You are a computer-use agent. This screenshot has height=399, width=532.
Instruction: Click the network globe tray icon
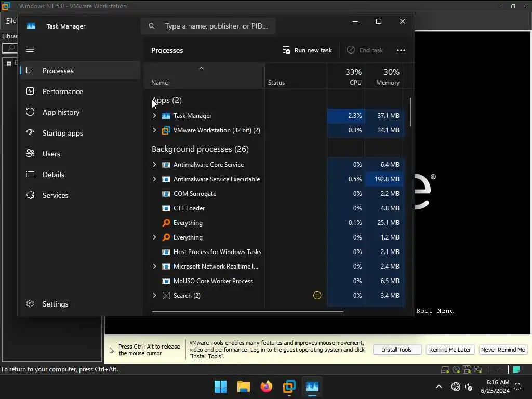tap(455, 387)
